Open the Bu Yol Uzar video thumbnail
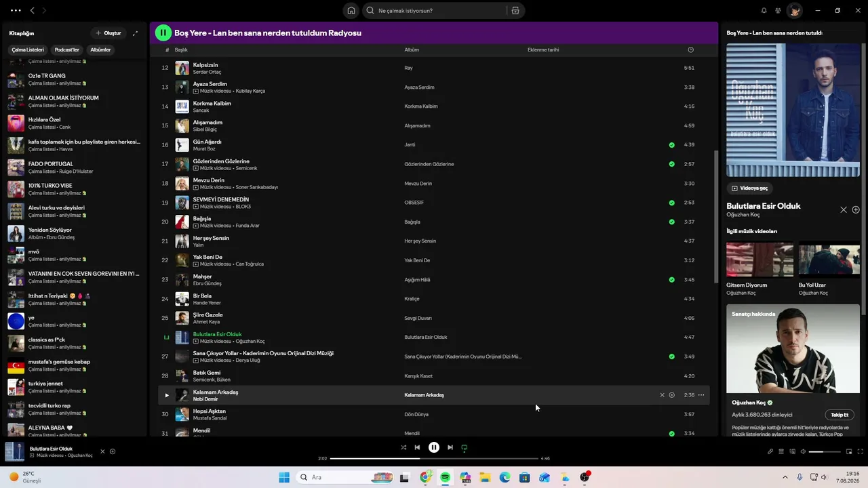This screenshot has width=868, height=488. 829,260
